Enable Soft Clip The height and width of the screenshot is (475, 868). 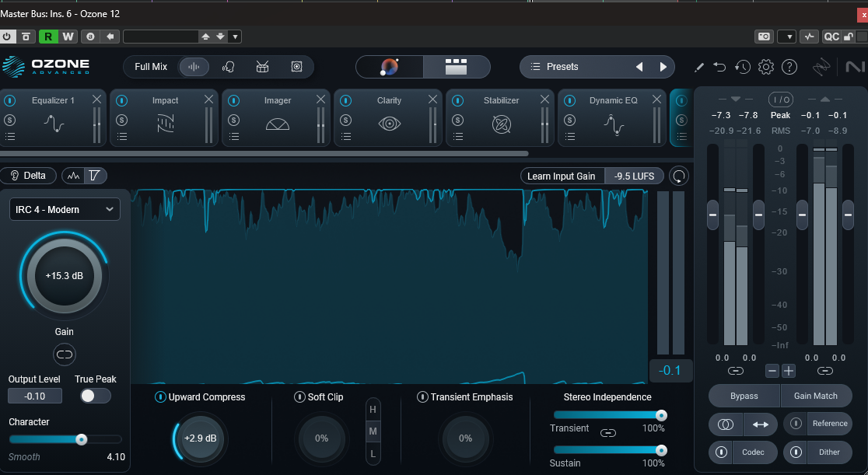[x=299, y=397]
